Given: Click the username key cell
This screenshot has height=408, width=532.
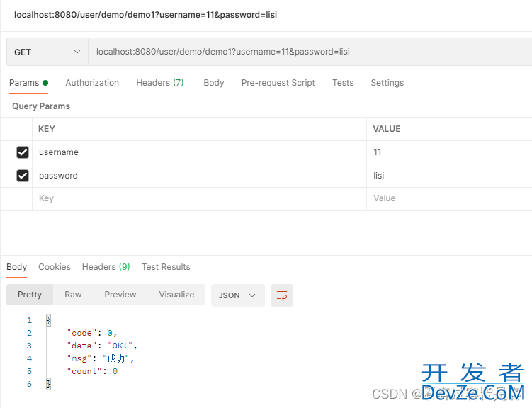Looking at the screenshot, I should (200, 152).
